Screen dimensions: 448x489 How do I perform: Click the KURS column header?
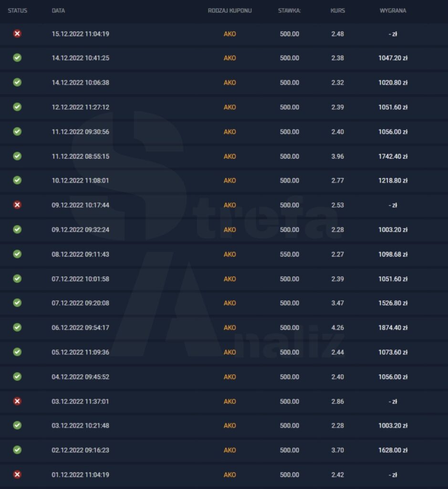point(338,11)
